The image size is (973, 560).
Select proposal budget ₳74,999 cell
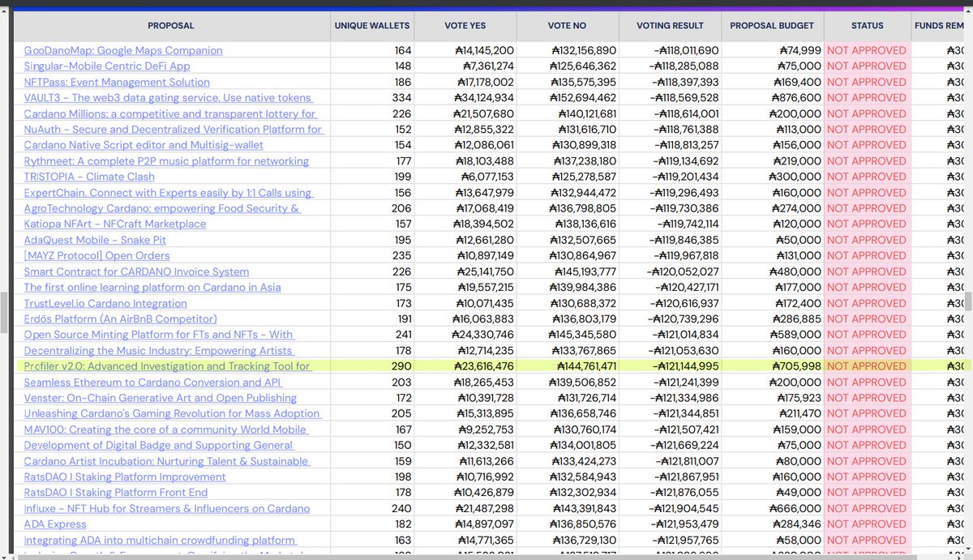(x=799, y=50)
